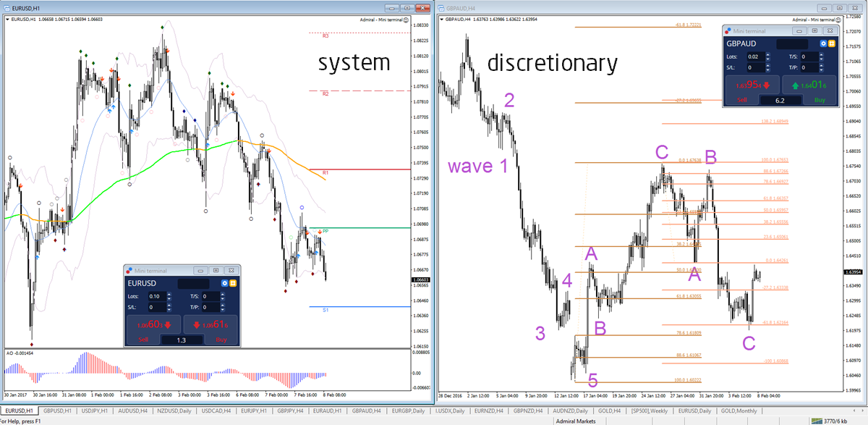Switch to EURNZD,H4 chart tab
Screen dimensions: 868x425
pos(489,411)
